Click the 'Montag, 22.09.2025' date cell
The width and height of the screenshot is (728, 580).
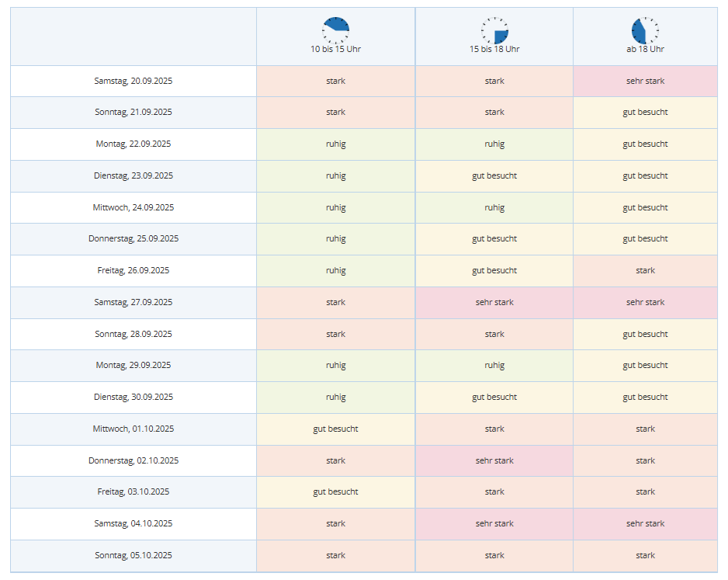(133, 144)
